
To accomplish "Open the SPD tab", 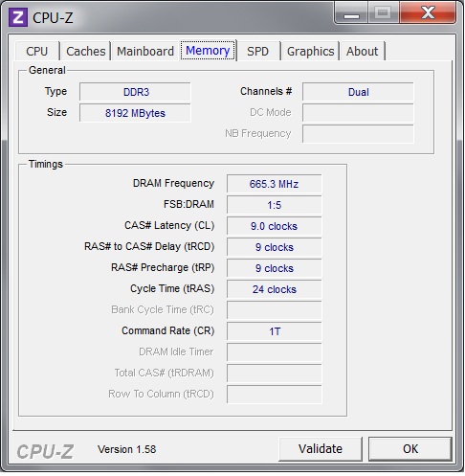I will pos(258,51).
